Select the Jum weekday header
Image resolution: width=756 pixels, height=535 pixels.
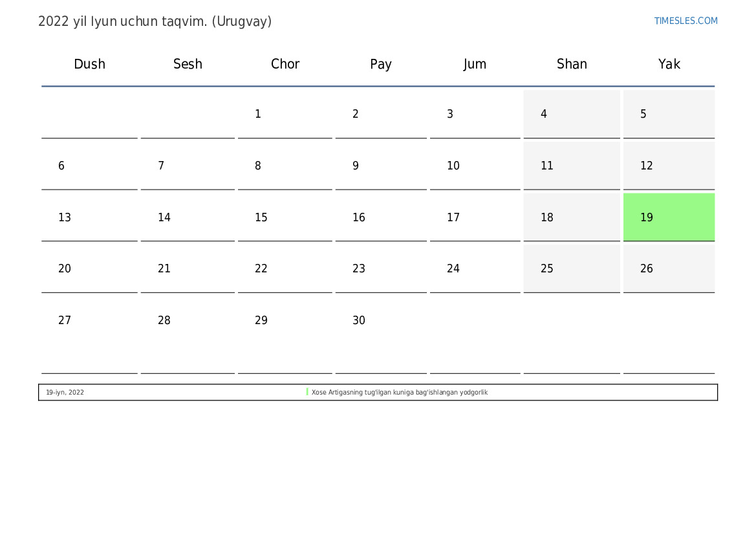475,64
